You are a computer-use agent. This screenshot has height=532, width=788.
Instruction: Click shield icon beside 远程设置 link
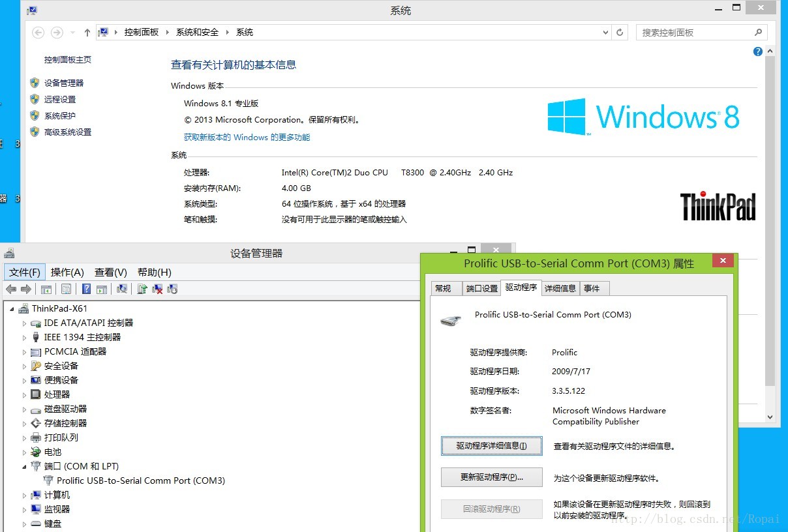[35, 99]
